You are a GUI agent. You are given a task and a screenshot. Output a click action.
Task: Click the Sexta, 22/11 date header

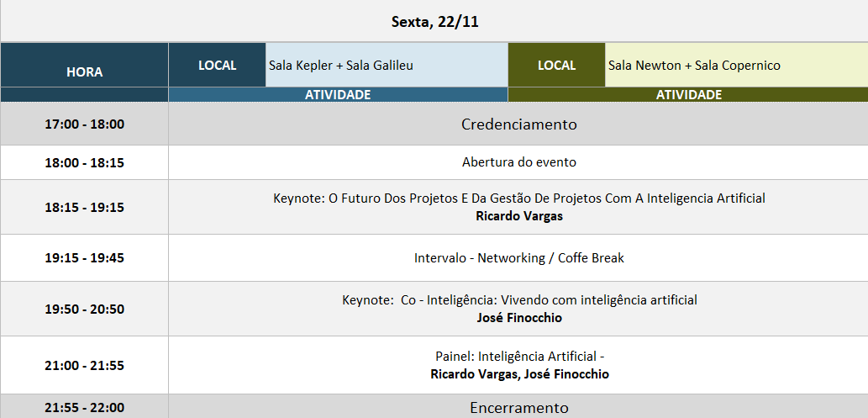tap(434, 22)
